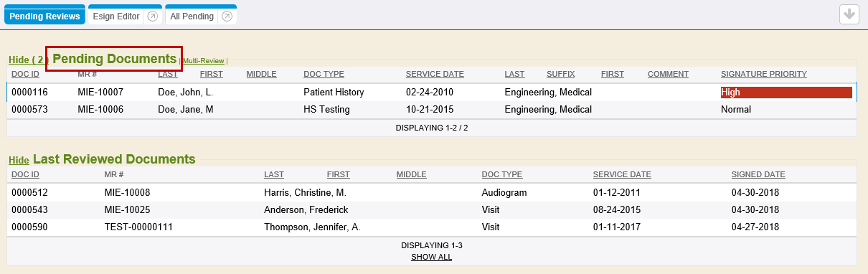Image resolution: width=868 pixels, height=274 pixels.
Task: Sort pending documents by DOC ID
Action: click(x=25, y=74)
